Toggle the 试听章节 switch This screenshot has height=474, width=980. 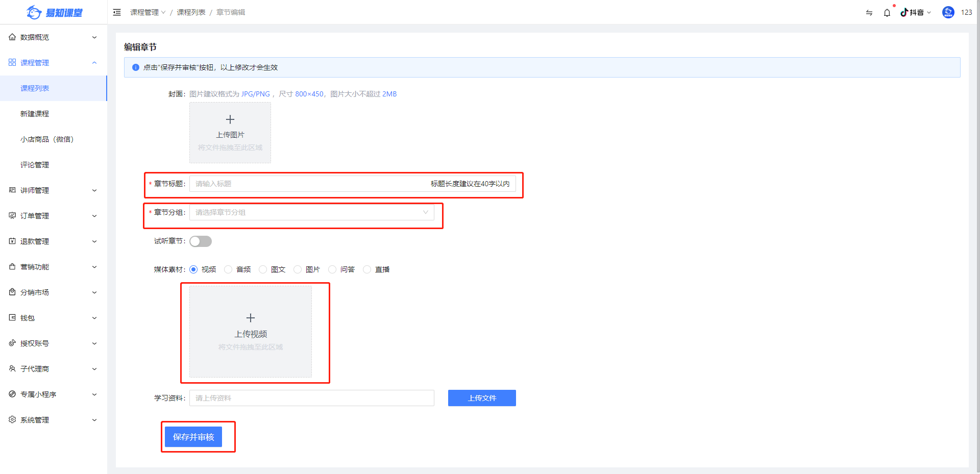201,241
